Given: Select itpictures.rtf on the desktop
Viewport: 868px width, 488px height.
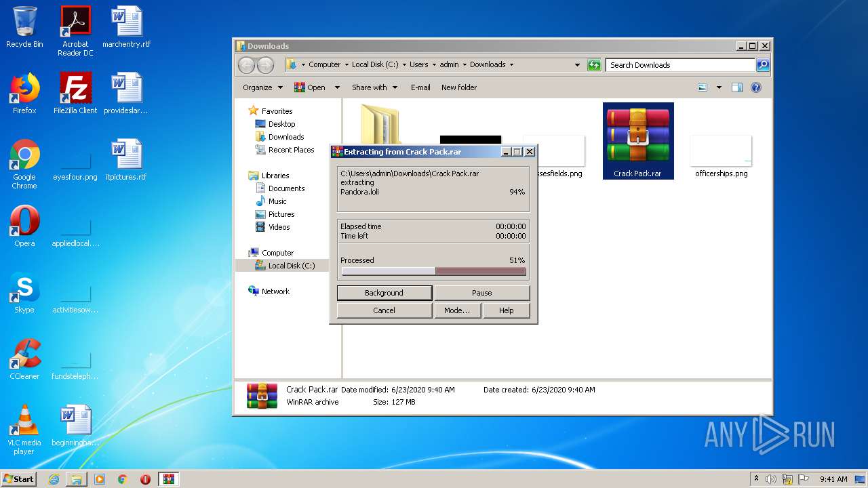Looking at the screenshot, I should pyautogui.click(x=126, y=160).
